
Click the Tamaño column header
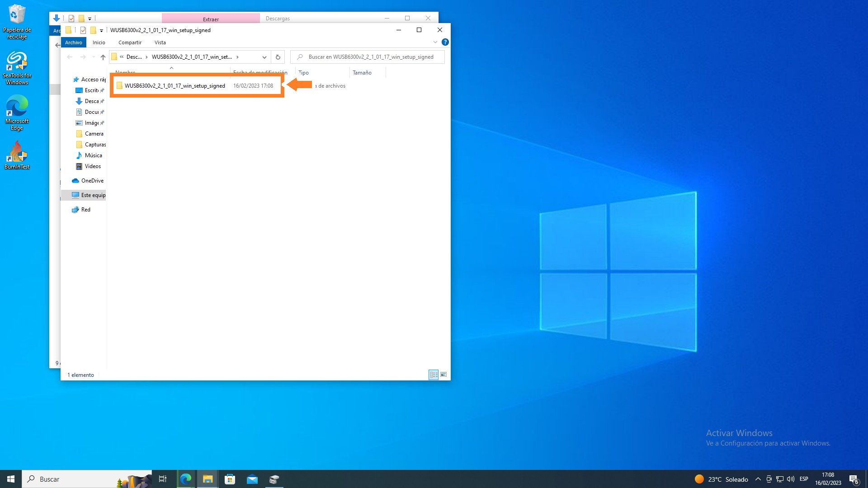[362, 73]
